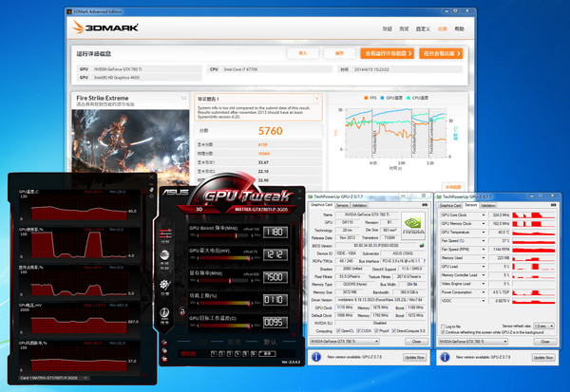Switch to Graphics Card tab in GPU-Z Sensors window

pos(450,205)
